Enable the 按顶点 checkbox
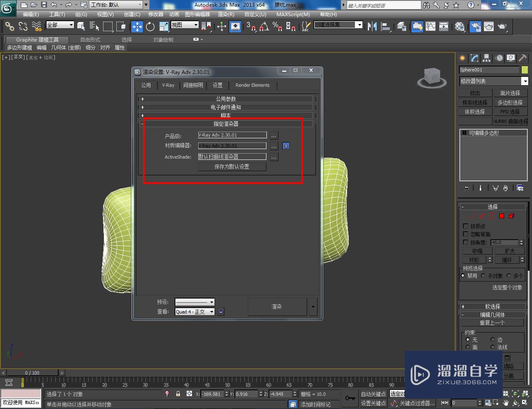The image size is (532, 409). point(465,226)
